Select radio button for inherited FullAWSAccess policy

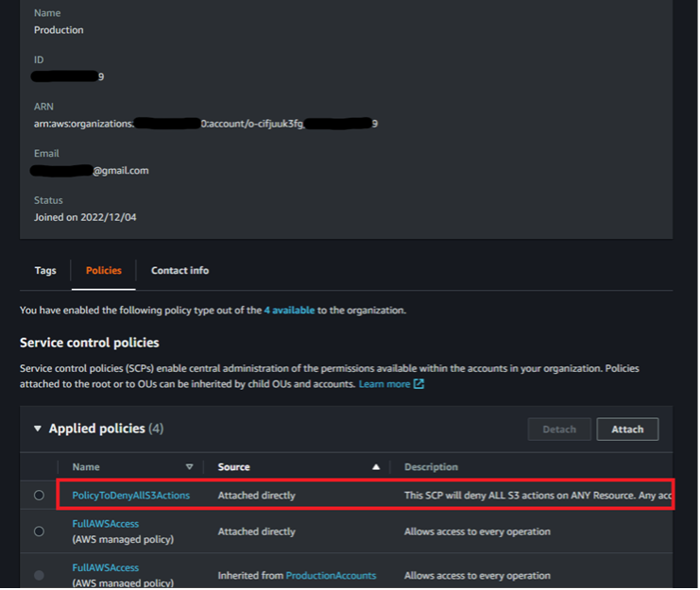click(39, 575)
